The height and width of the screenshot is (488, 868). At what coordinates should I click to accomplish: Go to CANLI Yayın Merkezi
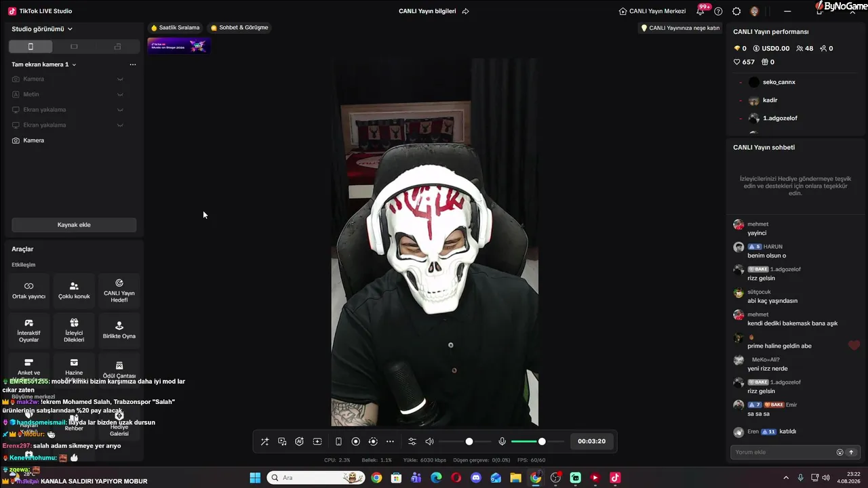[x=652, y=11]
